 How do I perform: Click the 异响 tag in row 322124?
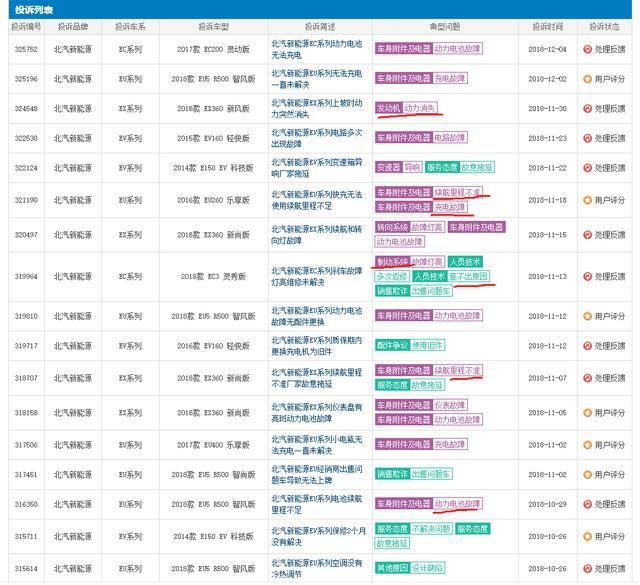(412, 167)
